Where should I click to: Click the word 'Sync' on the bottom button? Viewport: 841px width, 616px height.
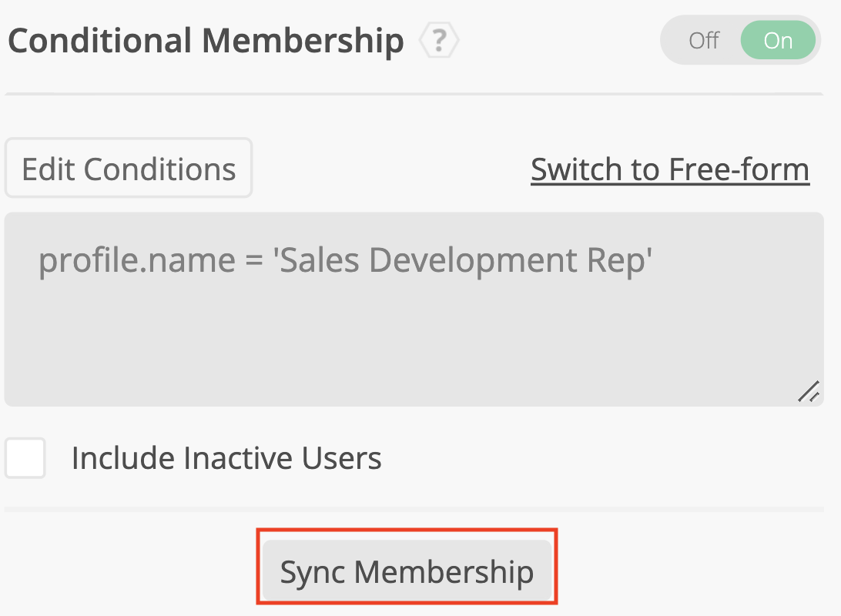(x=312, y=571)
